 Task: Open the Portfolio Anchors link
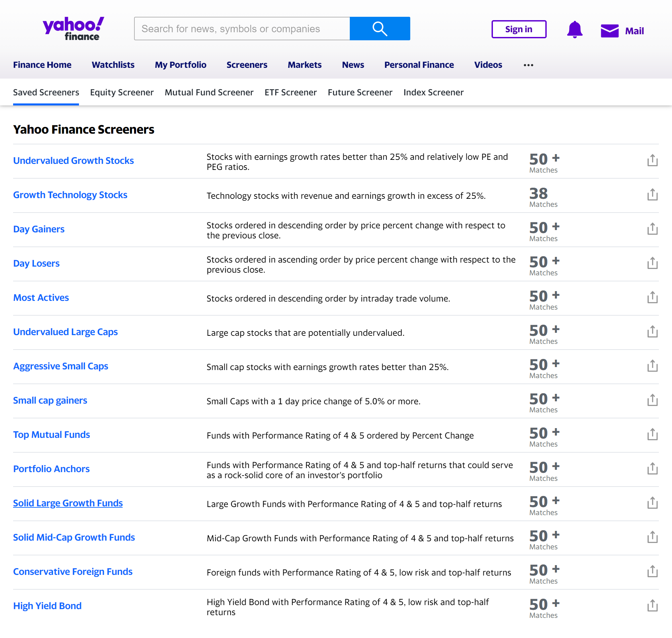pyautogui.click(x=51, y=469)
